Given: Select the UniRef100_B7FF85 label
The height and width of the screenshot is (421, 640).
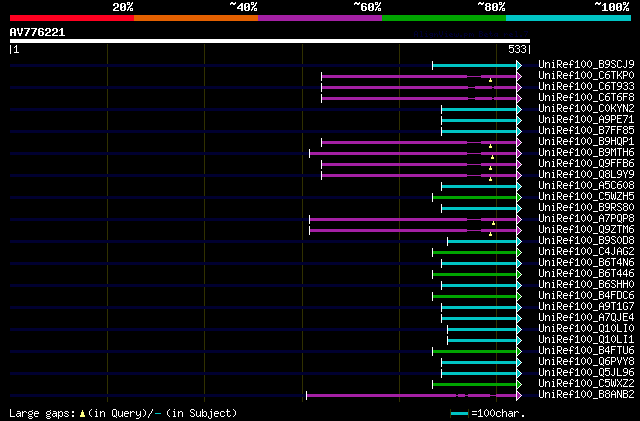Looking at the screenshot, I should [x=586, y=130].
